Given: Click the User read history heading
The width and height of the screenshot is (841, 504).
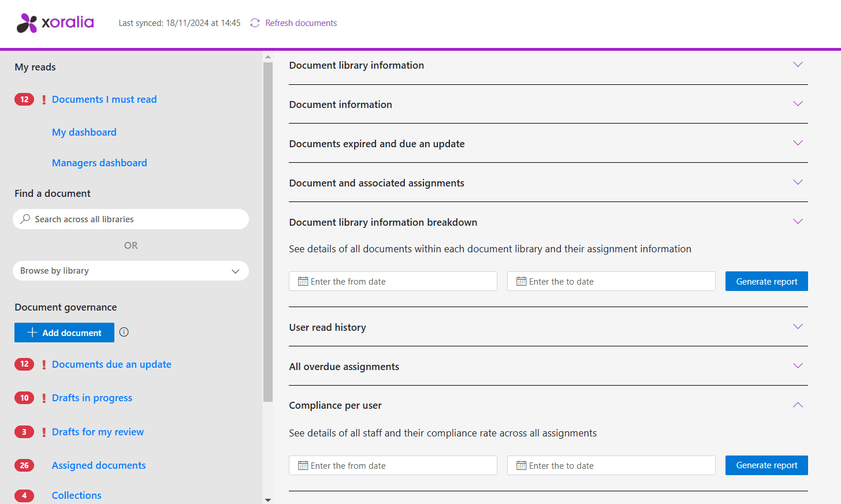Looking at the screenshot, I should click(328, 327).
